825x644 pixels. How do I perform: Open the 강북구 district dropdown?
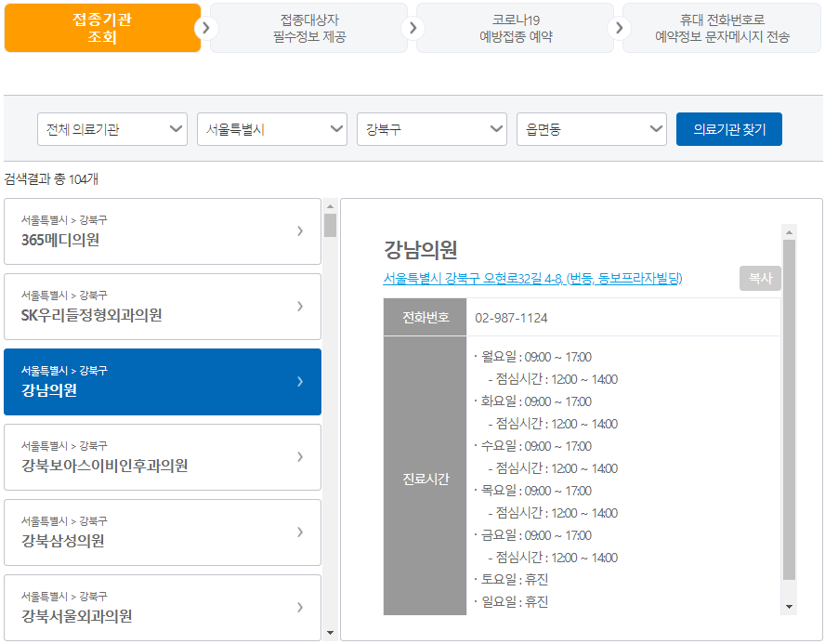click(x=432, y=129)
